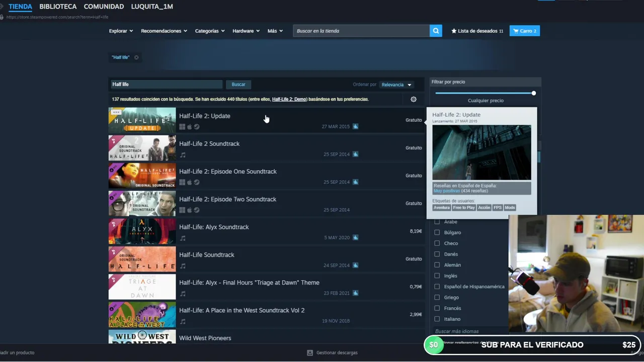Click music note icon on Half-Life 2 Soundtrack
Image resolution: width=644 pixels, height=362 pixels.
point(183,154)
